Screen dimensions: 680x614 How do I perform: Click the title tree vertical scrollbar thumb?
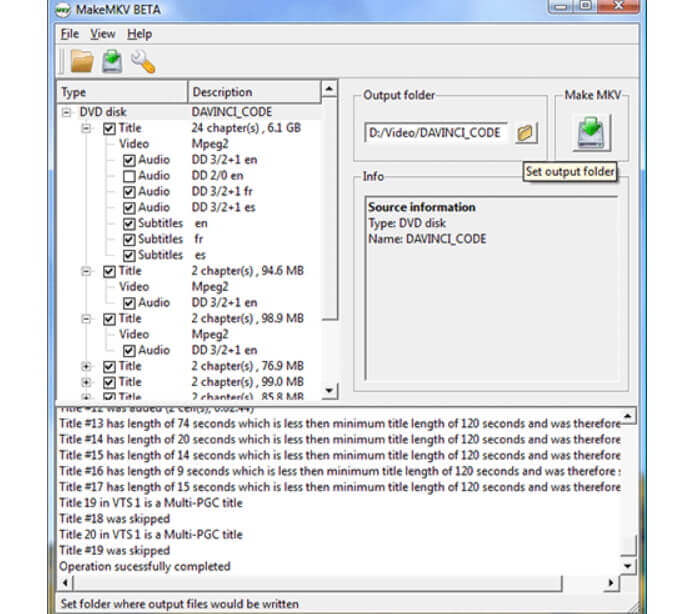pyautogui.click(x=330, y=209)
